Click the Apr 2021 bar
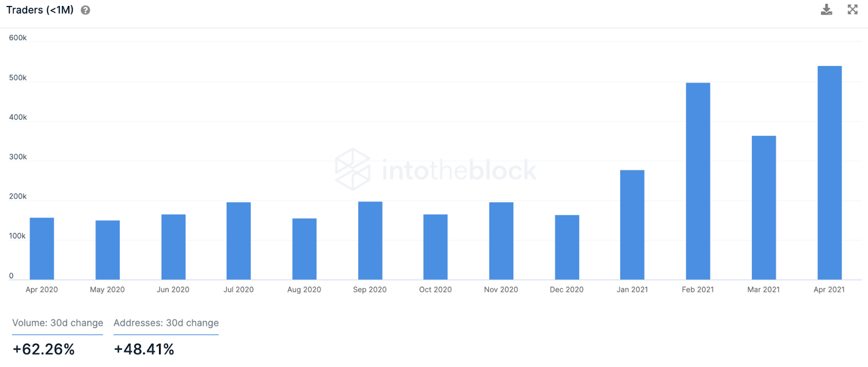The image size is (868, 367). (829, 173)
